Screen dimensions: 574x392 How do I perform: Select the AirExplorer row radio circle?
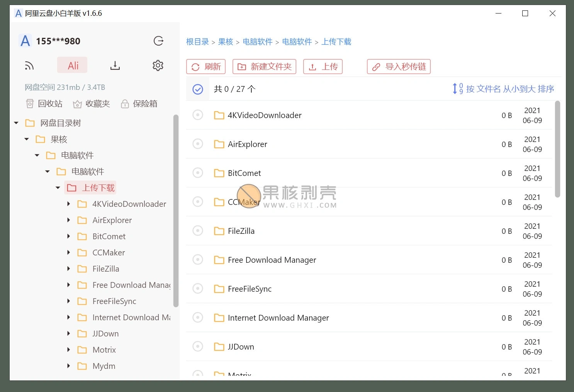tap(198, 144)
